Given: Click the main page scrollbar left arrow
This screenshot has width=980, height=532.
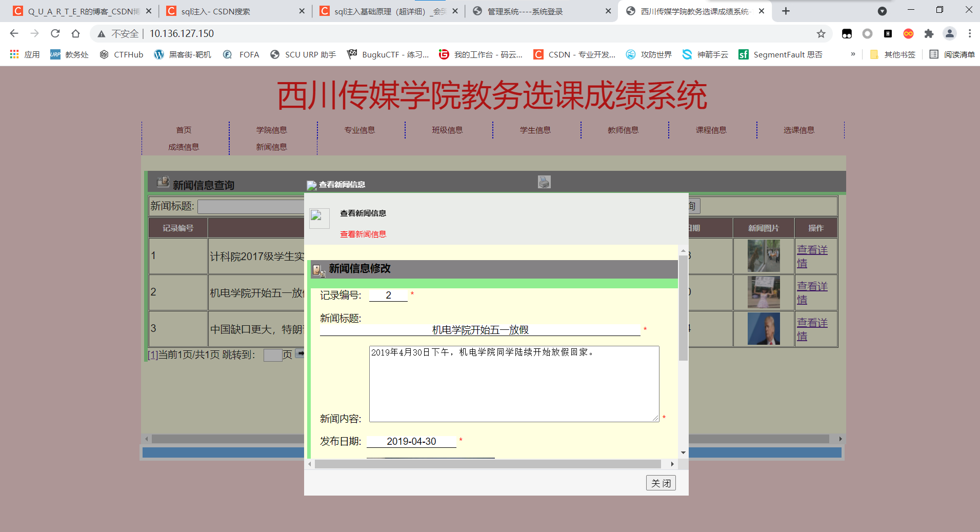Looking at the screenshot, I should [x=147, y=439].
